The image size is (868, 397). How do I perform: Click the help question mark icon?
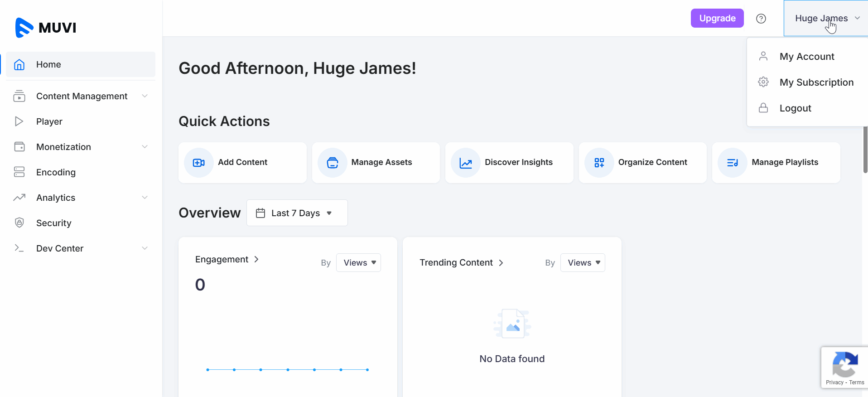pos(761,19)
